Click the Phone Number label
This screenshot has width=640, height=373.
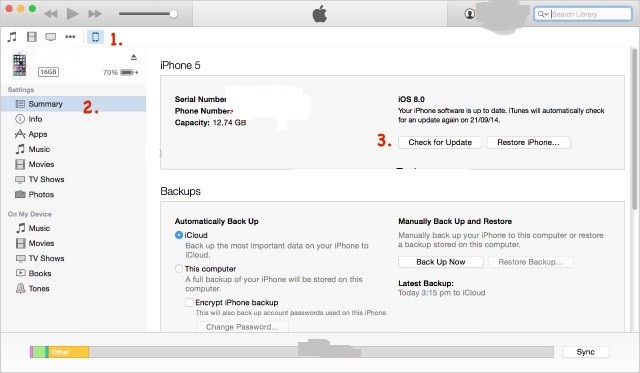[x=203, y=111]
